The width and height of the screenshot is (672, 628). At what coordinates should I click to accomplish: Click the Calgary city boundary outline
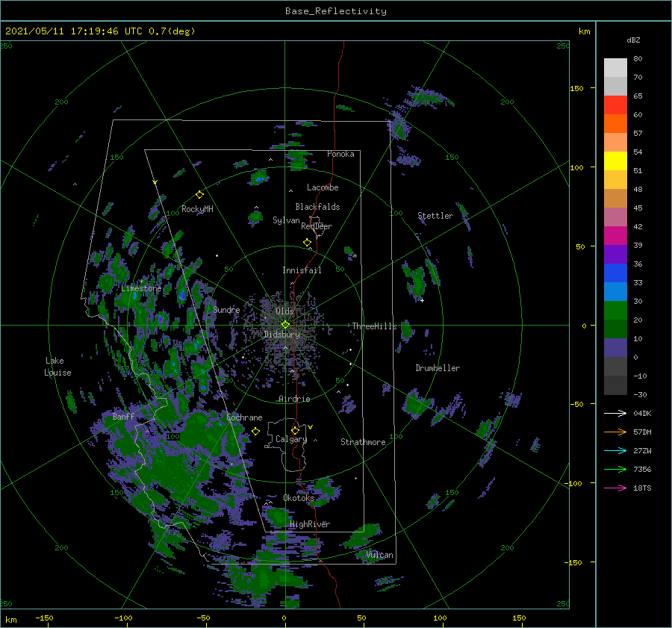pos(286,445)
